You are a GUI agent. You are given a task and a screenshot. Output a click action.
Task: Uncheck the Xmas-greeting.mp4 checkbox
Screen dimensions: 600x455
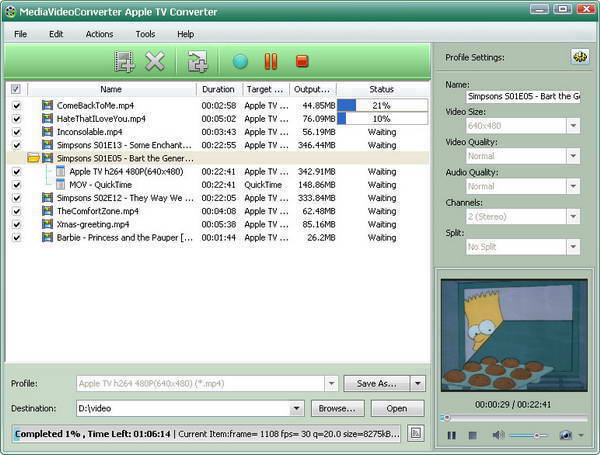(x=16, y=224)
